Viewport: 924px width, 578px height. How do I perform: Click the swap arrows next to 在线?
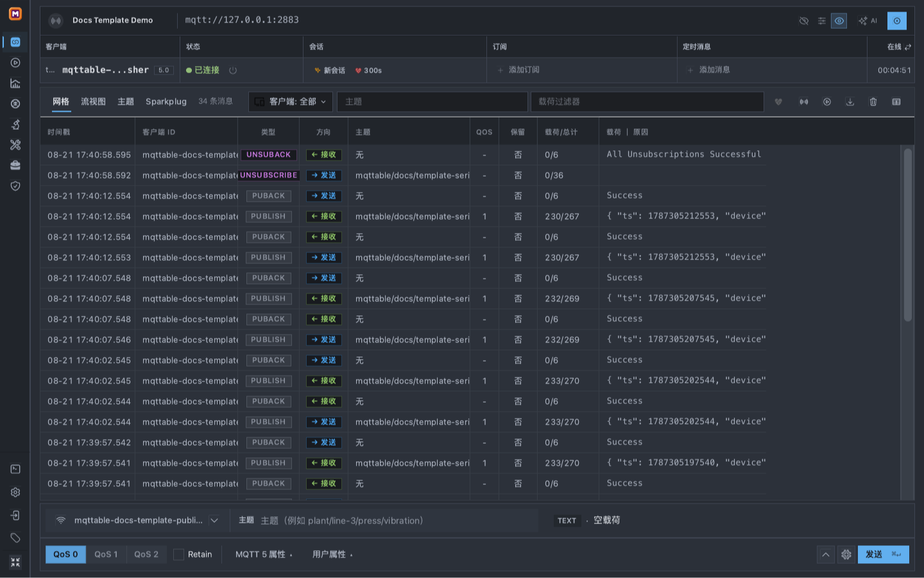pos(908,47)
